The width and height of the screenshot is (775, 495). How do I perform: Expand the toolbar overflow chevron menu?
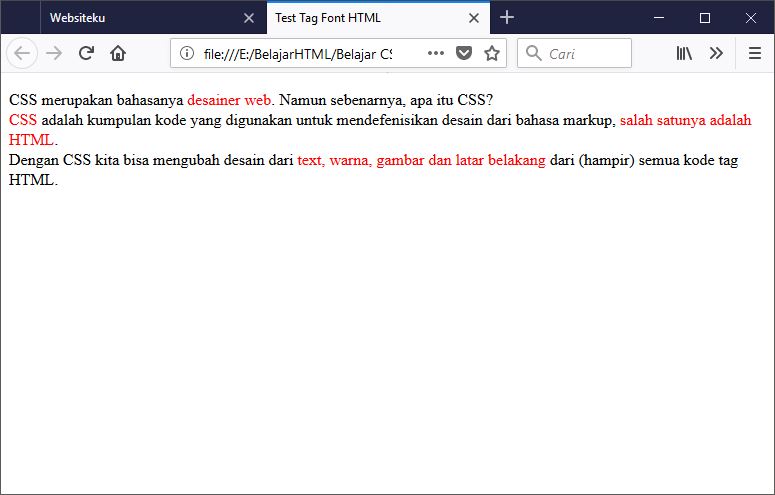click(716, 53)
